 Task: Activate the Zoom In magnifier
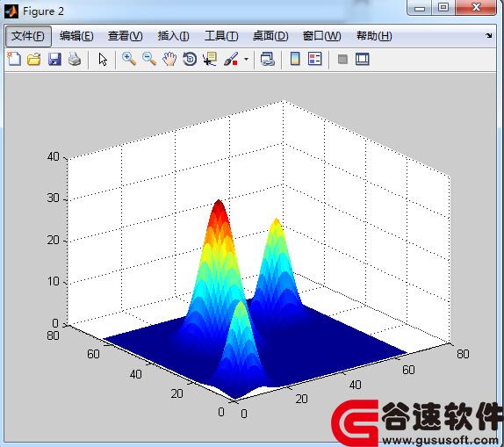[129, 59]
